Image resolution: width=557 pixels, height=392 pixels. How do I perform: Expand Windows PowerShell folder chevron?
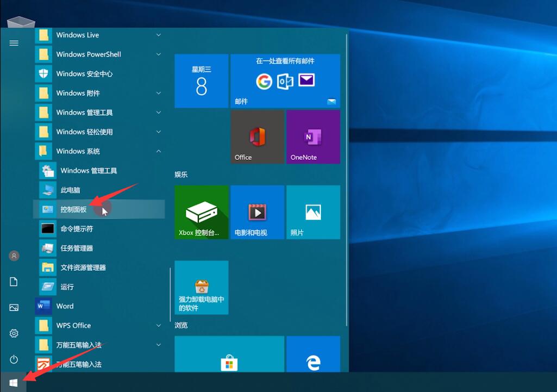tap(159, 54)
